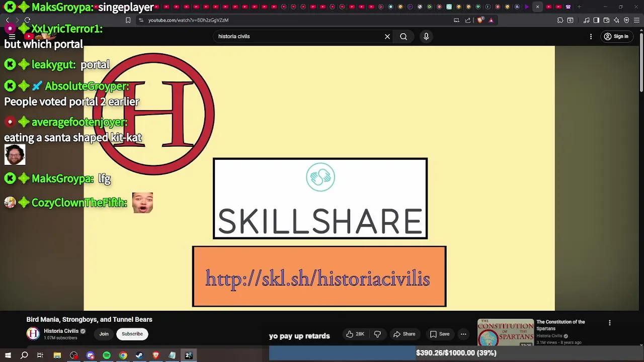The image size is (644, 362).
Task: Open File Explorer from the taskbar
Action: (x=57, y=355)
